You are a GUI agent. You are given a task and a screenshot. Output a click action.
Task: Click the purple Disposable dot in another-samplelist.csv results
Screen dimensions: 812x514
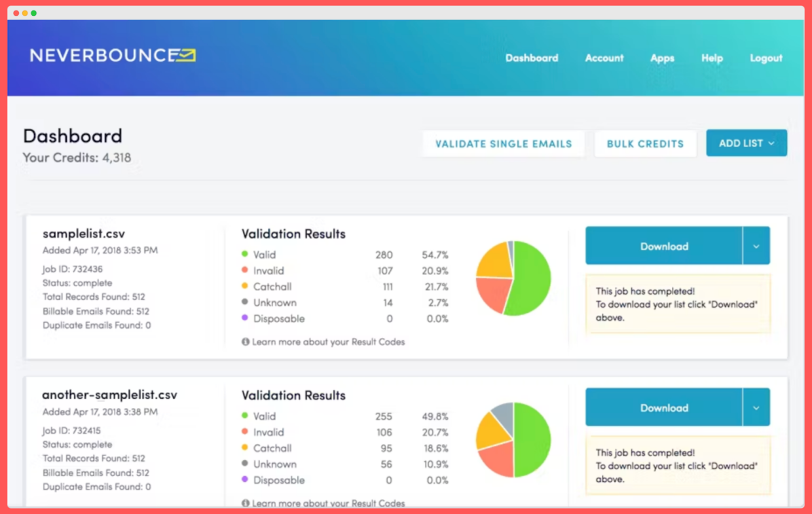tap(245, 479)
